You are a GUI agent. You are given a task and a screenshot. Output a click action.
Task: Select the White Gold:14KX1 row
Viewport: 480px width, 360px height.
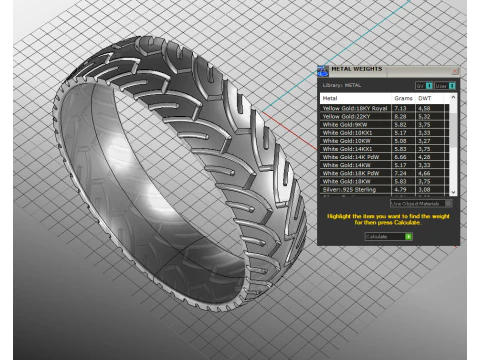(385, 149)
